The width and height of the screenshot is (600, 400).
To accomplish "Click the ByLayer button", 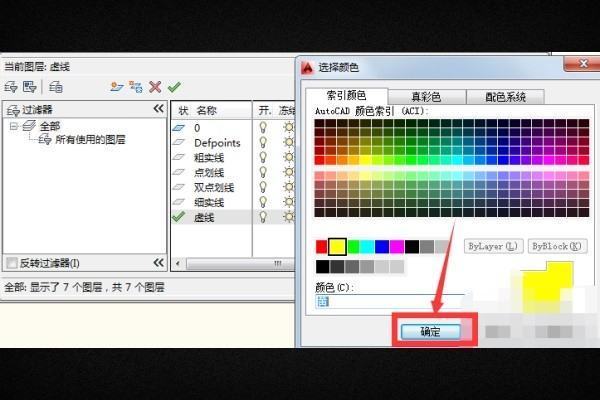I will tap(493, 246).
